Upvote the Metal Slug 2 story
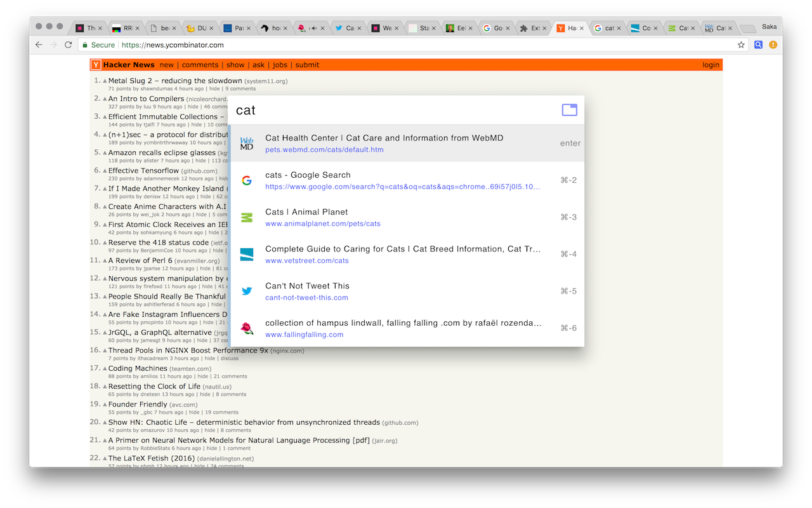The image size is (812, 508). click(105, 81)
